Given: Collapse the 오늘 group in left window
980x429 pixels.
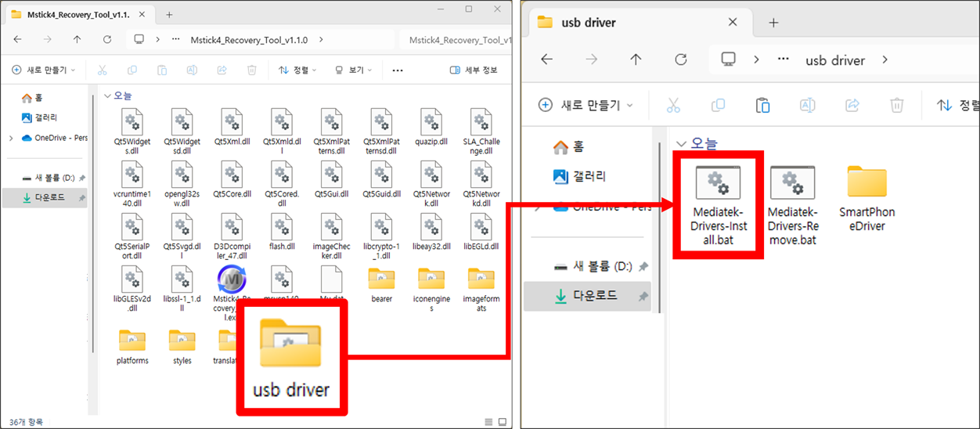Looking at the screenshot, I should click(x=107, y=96).
